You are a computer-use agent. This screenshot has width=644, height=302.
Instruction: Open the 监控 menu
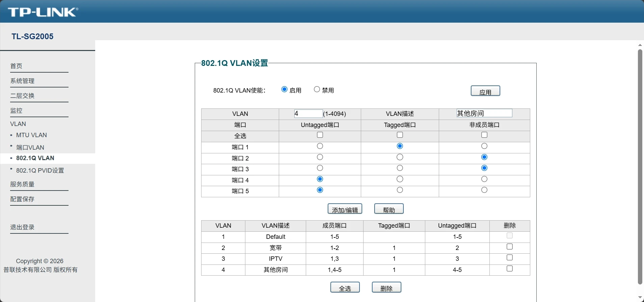[16, 110]
